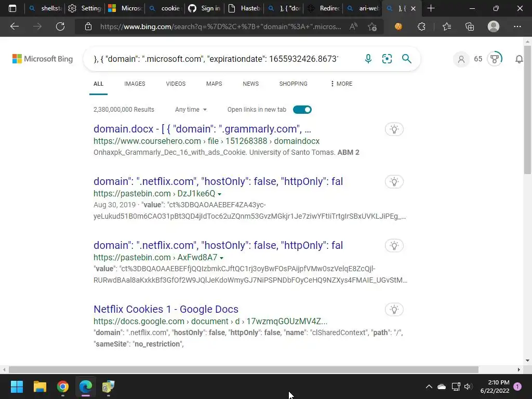The image size is (532, 399).
Task: Show insights bulb for pastebin AxFwd8A7 result
Action: (x=394, y=246)
